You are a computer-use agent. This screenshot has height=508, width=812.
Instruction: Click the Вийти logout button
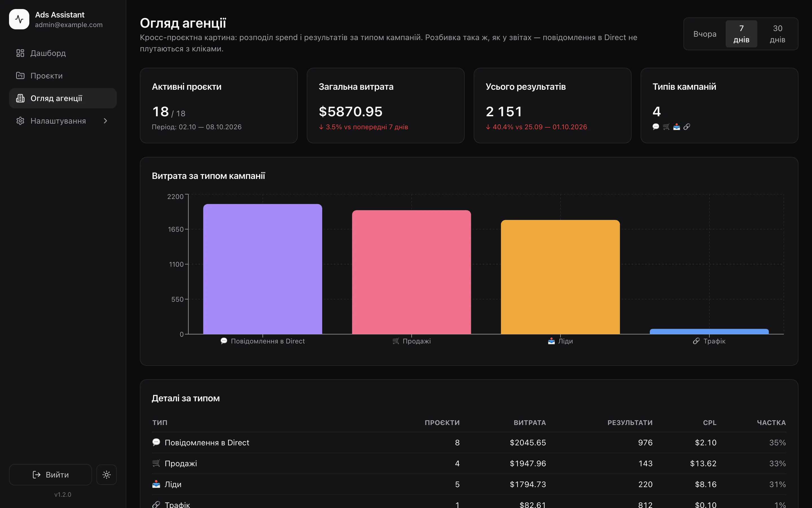pyautogui.click(x=50, y=474)
